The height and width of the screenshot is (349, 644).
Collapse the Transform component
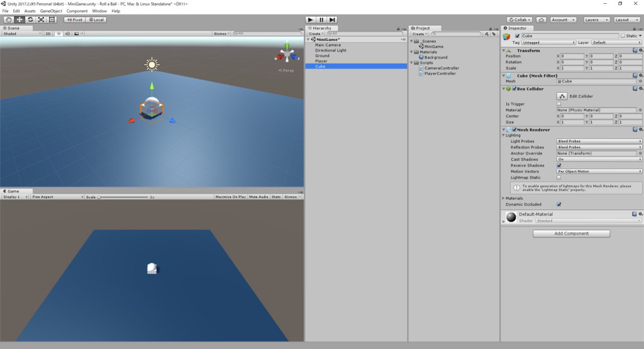(504, 50)
